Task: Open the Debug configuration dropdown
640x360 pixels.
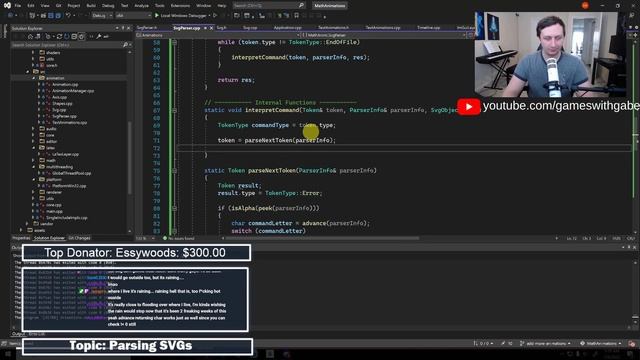Action: 102,16
